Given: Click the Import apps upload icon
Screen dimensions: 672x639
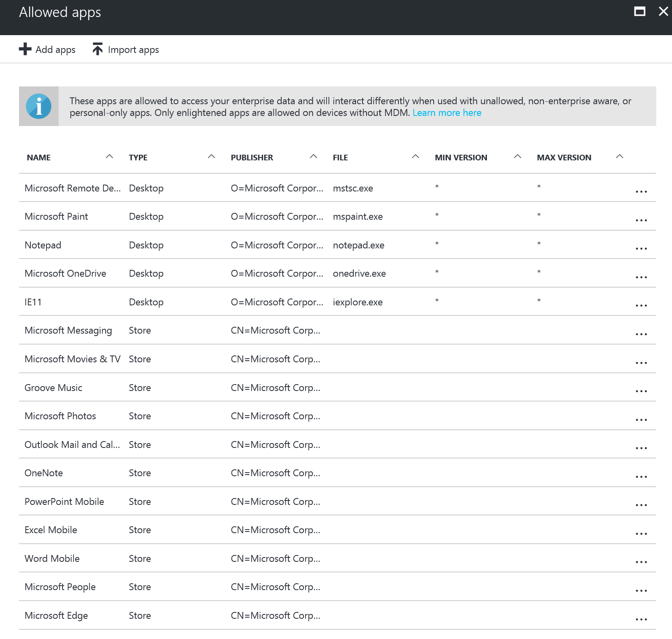Looking at the screenshot, I should click(97, 49).
